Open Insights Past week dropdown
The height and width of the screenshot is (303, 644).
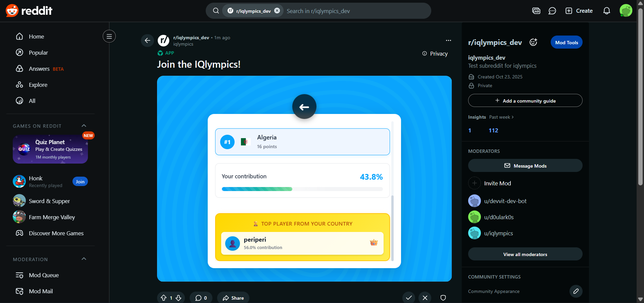(501, 117)
